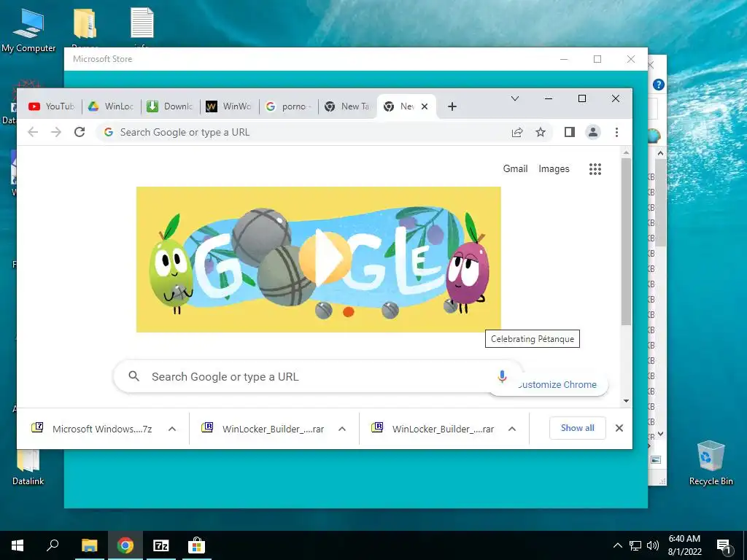Image resolution: width=747 pixels, height=560 pixels.
Task: Open the Downlo tab with green arrow
Action: click(x=169, y=106)
